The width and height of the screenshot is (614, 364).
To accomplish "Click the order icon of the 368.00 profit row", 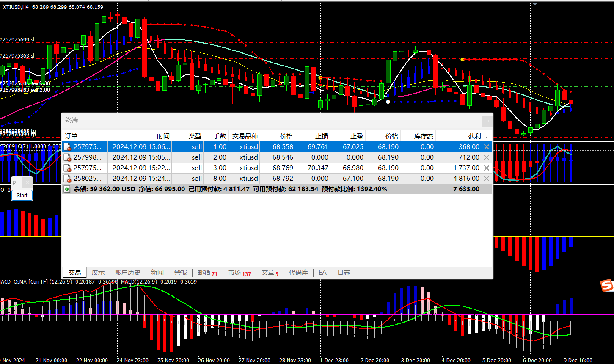I will pyautogui.click(x=67, y=147).
